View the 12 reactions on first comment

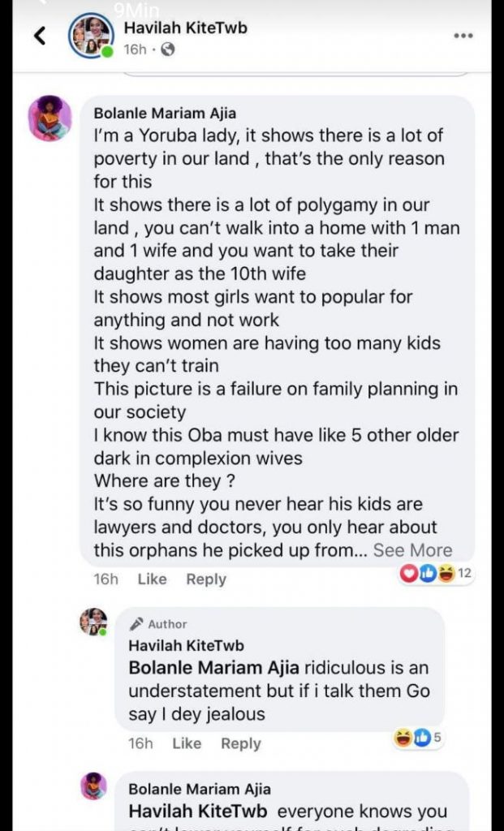(x=437, y=574)
